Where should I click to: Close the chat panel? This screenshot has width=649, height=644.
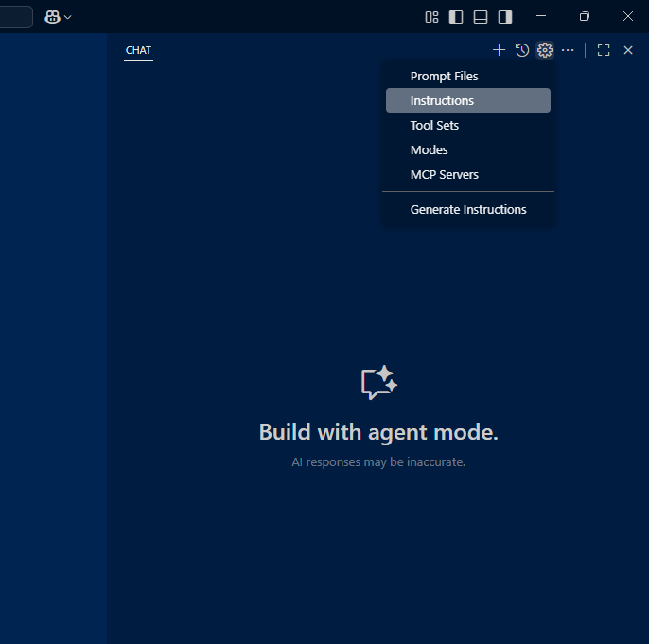click(628, 50)
